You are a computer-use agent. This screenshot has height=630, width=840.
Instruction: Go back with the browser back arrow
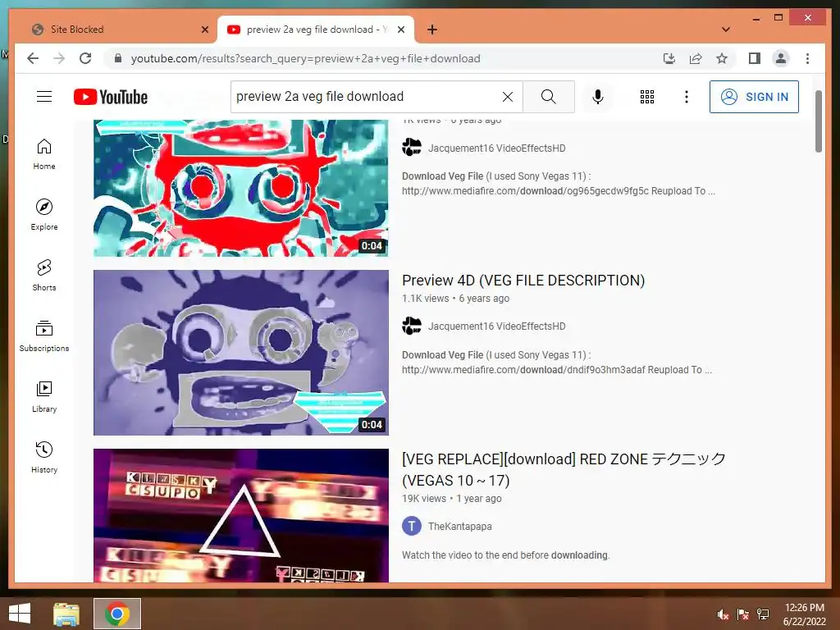pos(33,58)
